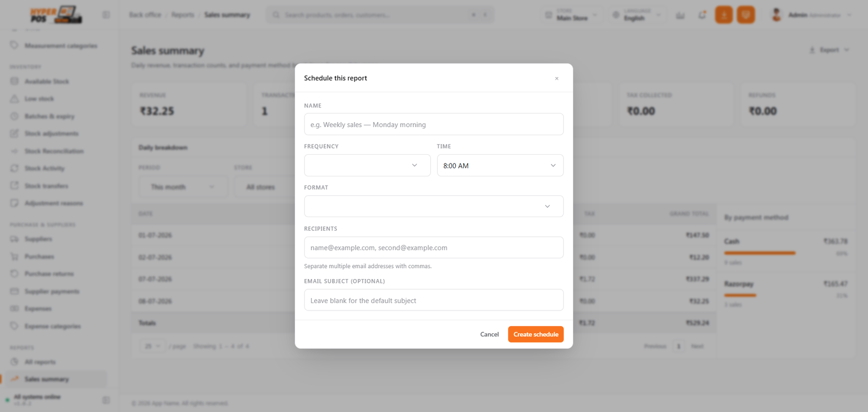Click the 07-07-2026 date row
Viewport: 868px width, 412px height.
coord(423,279)
